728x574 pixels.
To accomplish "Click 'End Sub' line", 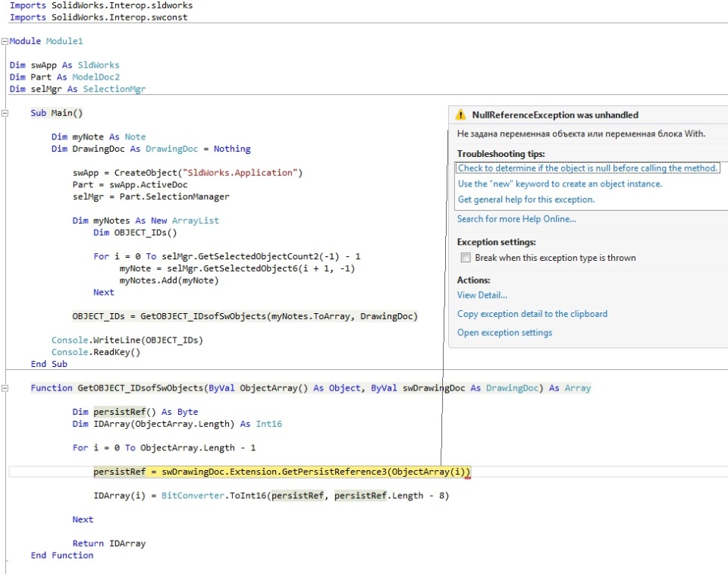I will pos(49,364).
